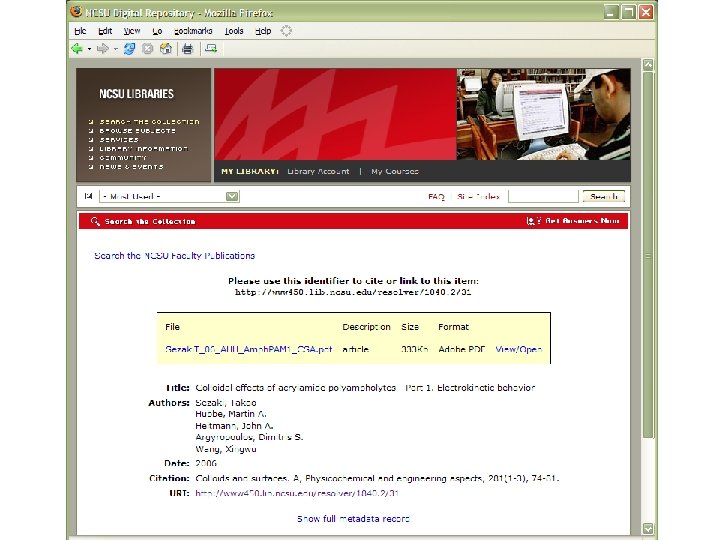Open the Sezaki PDF file link
Screen dimensions: 720x540
pyautogui.click(x=248, y=349)
